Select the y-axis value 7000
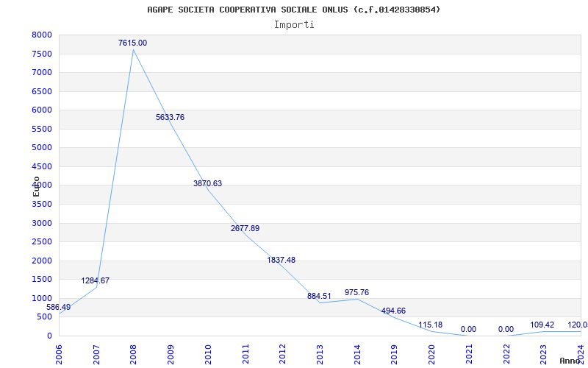This screenshot has width=588, height=368. 42,72
